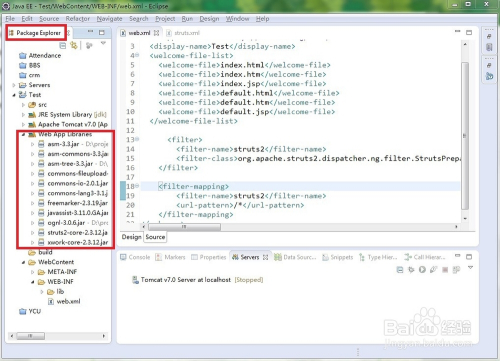Select the YCU project

click(x=34, y=312)
